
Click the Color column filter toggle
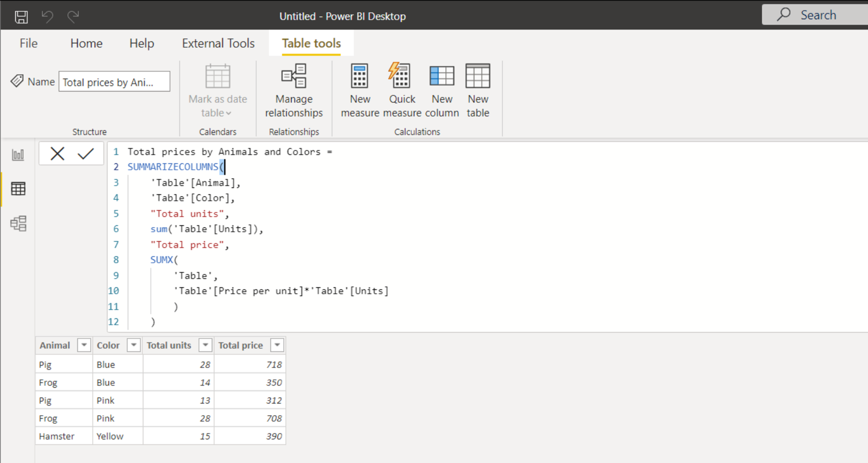[133, 345]
